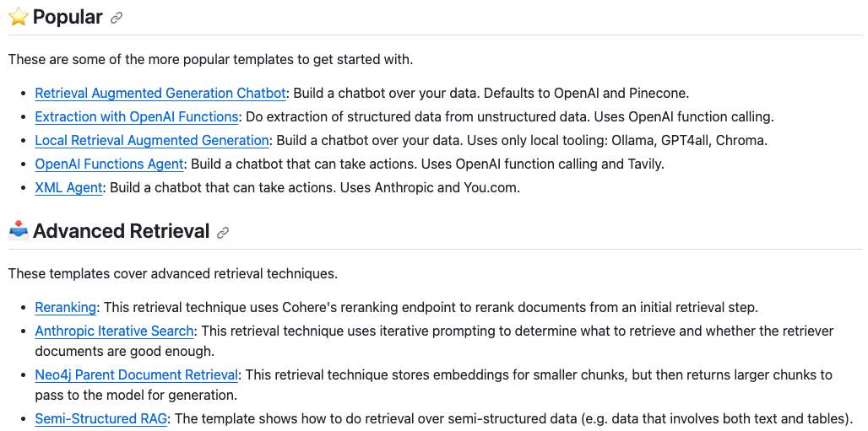
Task: Click the 'popular templates to get started' paragraph
Action: pyautogui.click(x=210, y=59)
